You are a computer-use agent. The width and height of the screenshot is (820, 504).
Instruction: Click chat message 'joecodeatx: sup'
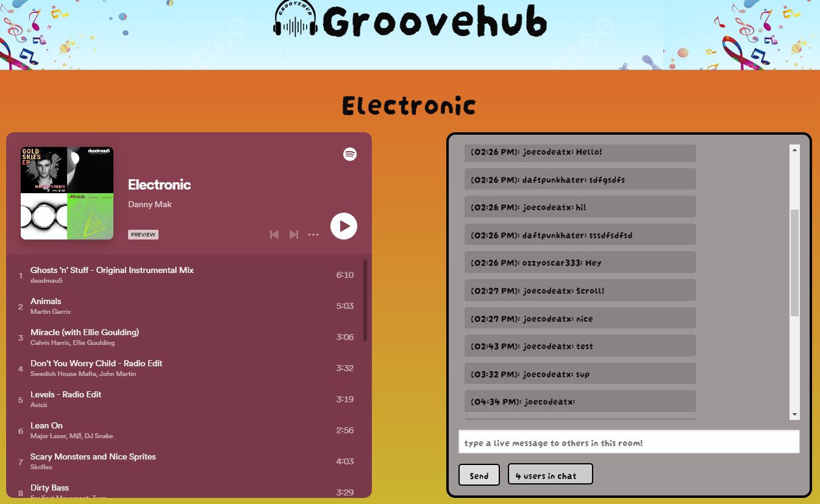click(x=580, y=374)
